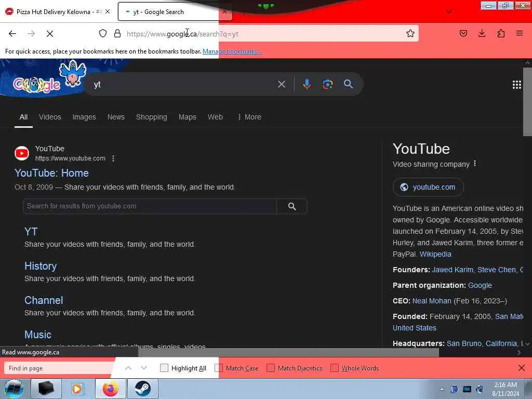Click the Google doodle logo
This screenshot has height=399, width=532.
point(37,84)
